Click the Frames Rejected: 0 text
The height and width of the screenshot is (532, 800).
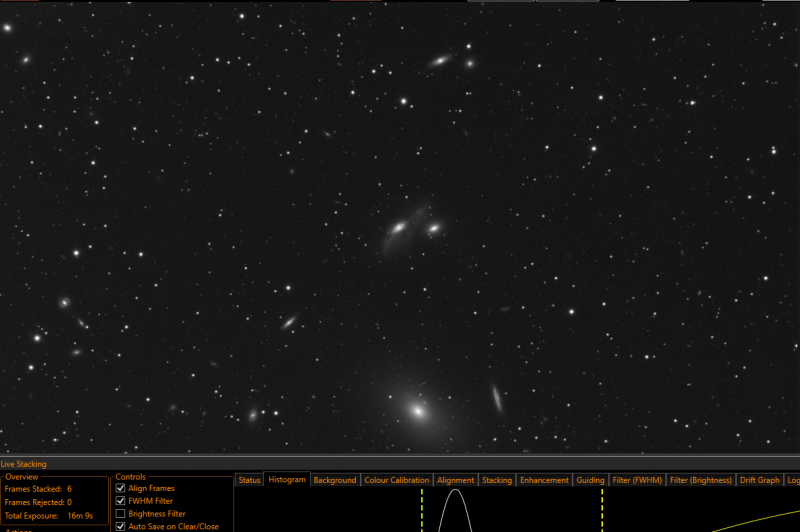coord(38,502)
